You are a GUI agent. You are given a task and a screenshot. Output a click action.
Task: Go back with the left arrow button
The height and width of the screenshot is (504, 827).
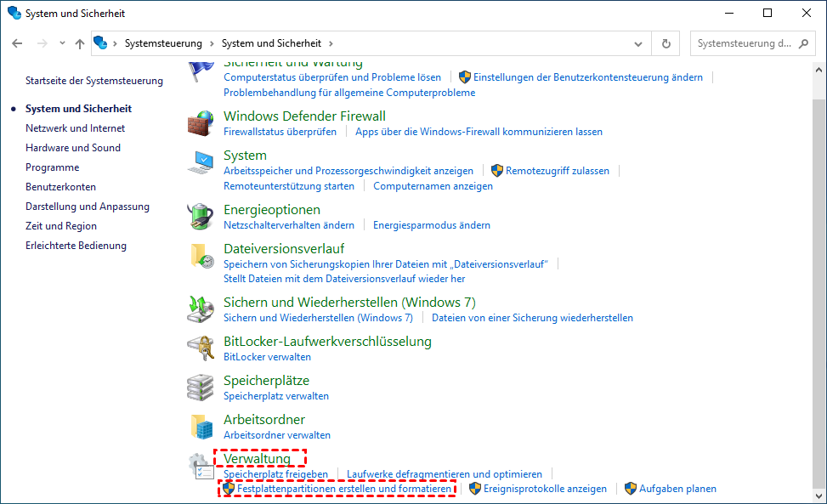[x=17, y=43]
